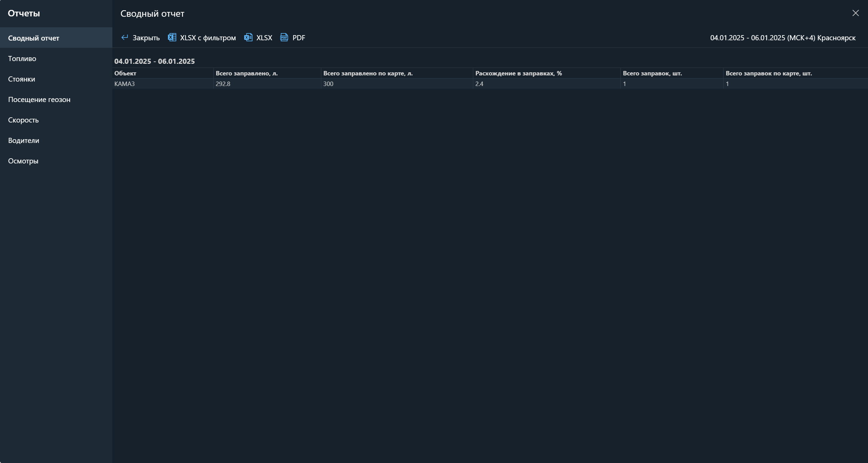Click the XLSX with filter export icon
868x463 pixels.
tap(172, 38)
